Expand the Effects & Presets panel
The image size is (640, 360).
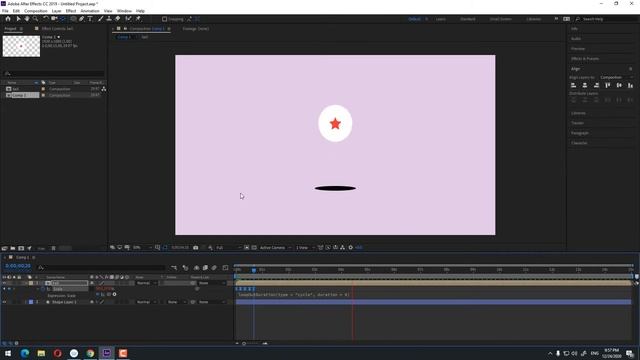(x=585, y=59)
